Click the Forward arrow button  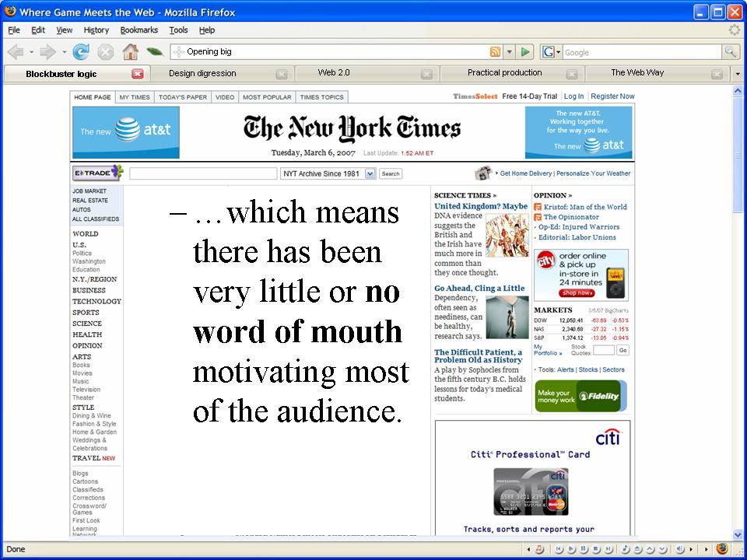click(x=47, y=51)
